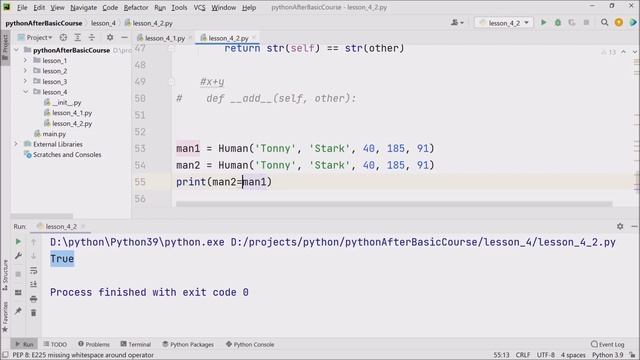The width and height of the screenshot is (640, 360).
Task: Click Python 3.9 interpreter in status bar
Action: [x=607, y=355]
